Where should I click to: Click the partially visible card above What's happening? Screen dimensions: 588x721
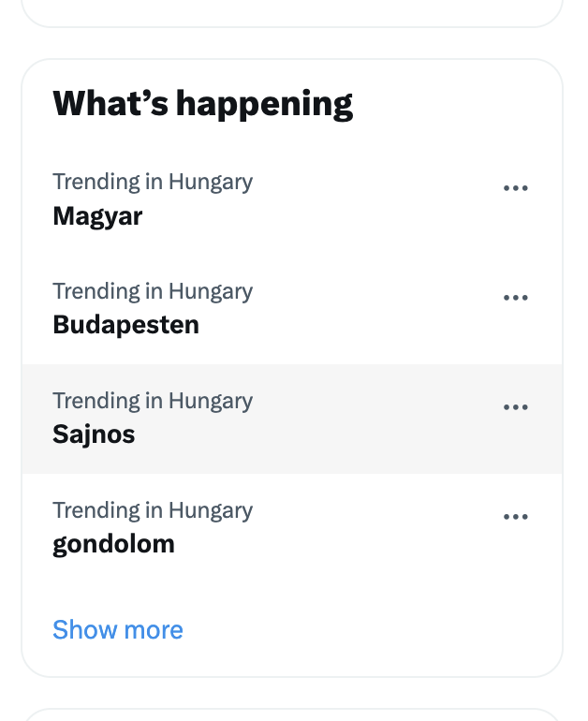tap(291, 11)
